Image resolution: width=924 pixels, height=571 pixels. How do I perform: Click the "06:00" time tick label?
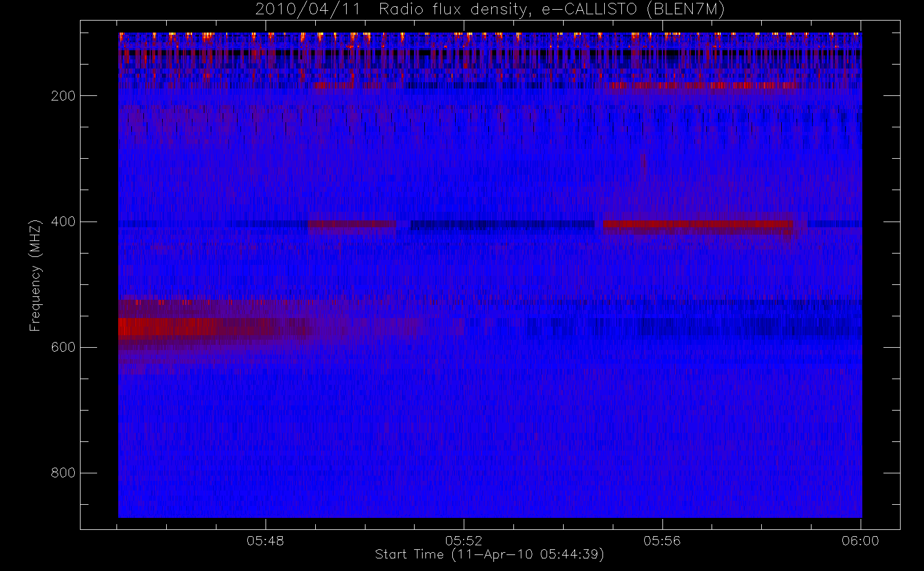[x=861, y=541]
